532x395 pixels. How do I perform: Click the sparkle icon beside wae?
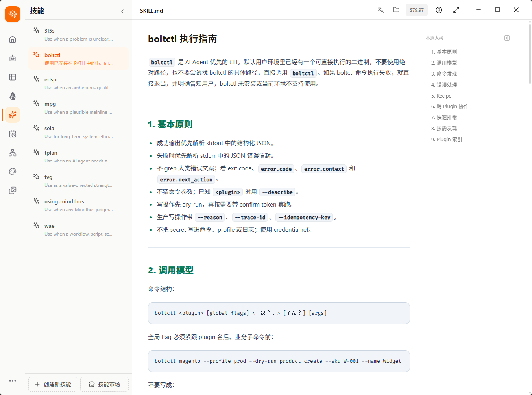click(x=36, y=225)
